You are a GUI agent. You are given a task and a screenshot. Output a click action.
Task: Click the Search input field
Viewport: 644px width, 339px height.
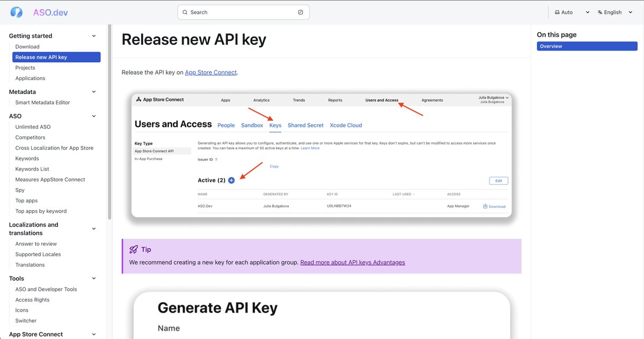click(243, 12)
